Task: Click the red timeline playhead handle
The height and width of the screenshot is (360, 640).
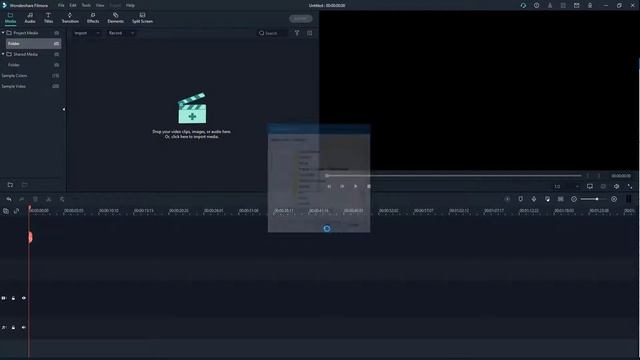Action: (30, 238)
